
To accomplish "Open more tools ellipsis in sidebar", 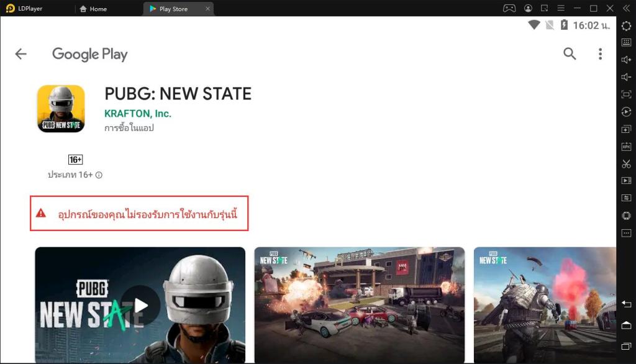I will tap(626, 233).
